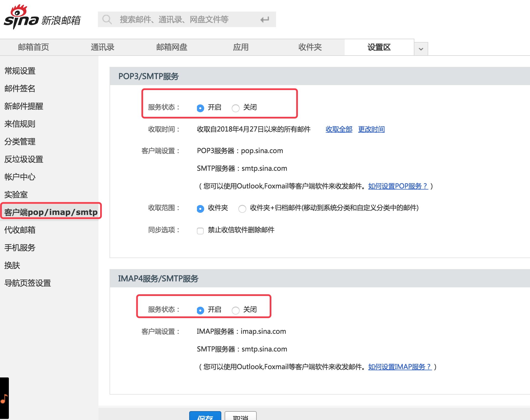
Task: Select 关闭 radio for IMAP4 service
Action: tap(236, 310)
